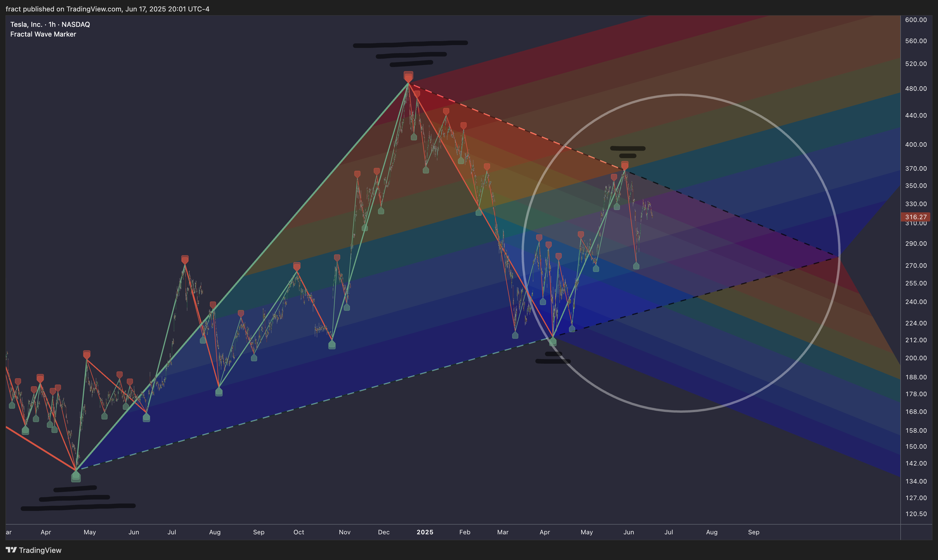Screen dimensions: 938x560
Task: Click the 240.00 price axis label
Action: pyautogui.click(x=916, y=302)
